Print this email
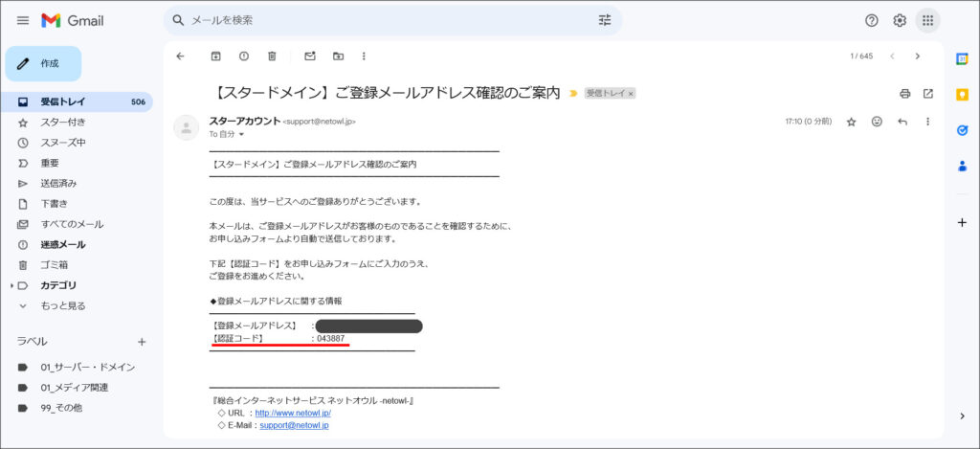Viewport: 980px width, 449px height. click(905, 94)
